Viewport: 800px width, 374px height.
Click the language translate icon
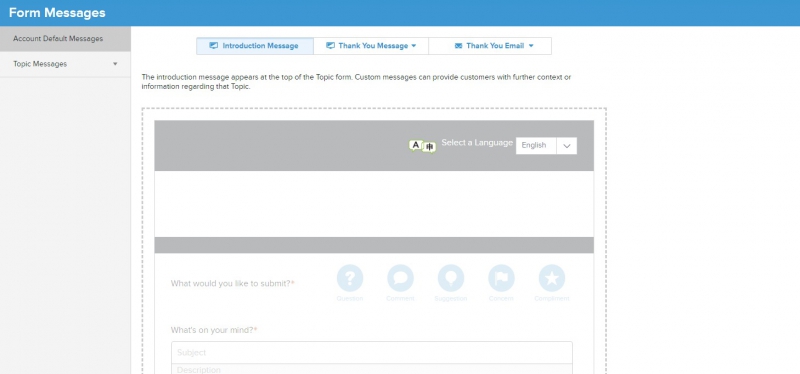click(422, 146)
